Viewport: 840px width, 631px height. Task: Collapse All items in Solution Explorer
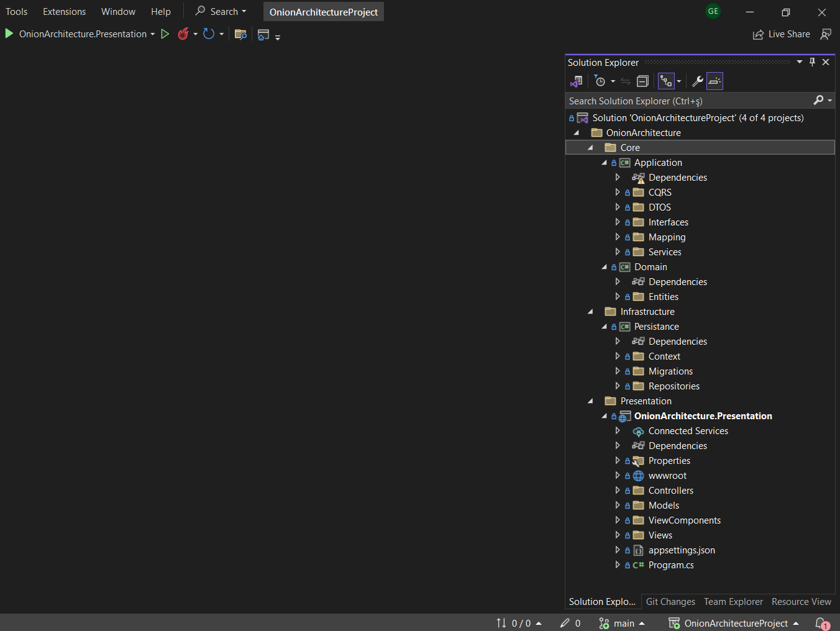coord(643,81)
